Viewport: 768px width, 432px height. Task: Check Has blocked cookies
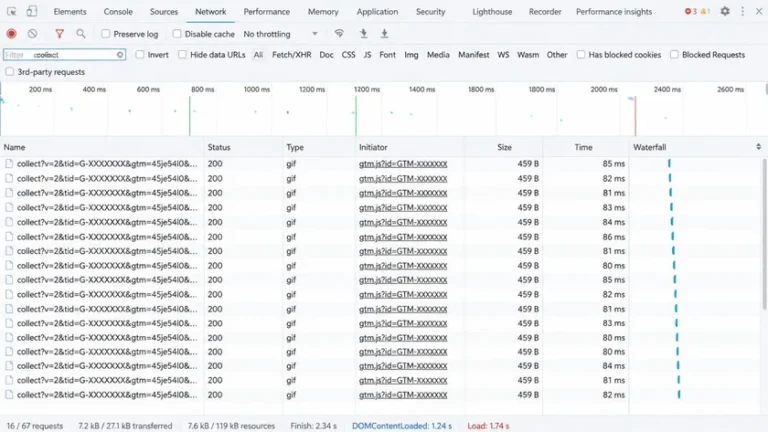tap(580, 54)
